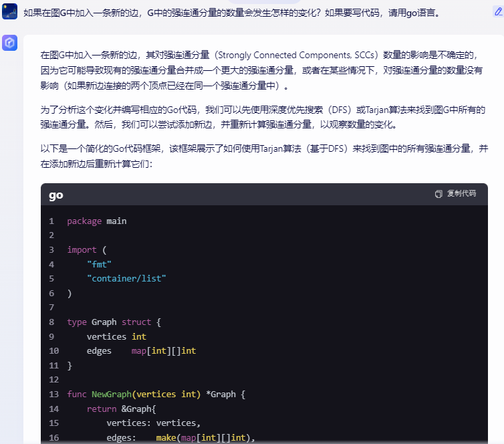504x444 pixels.
Task: Click the 'vertices int' field line
Action: [x=116, y=336]
